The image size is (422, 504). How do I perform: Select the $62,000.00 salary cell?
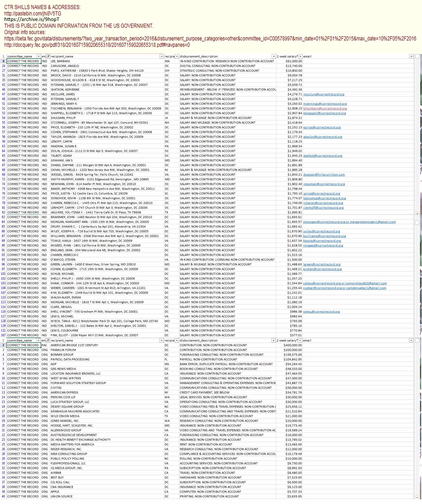(x=289, y=61)
